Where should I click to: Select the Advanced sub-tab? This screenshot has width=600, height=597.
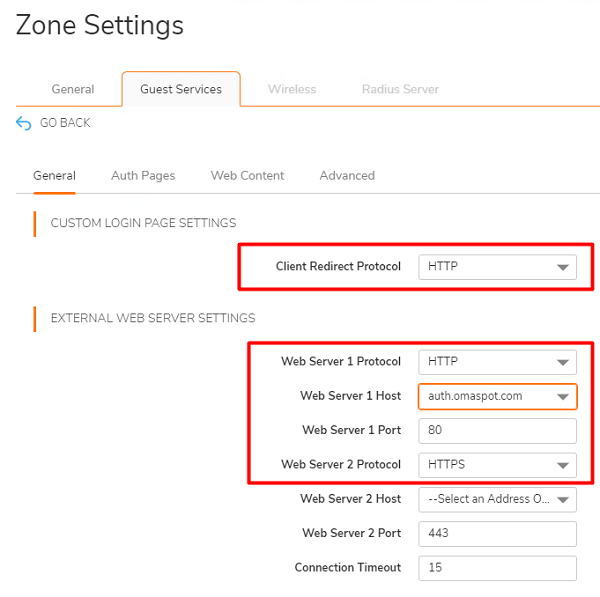click(x=347, y=175)
